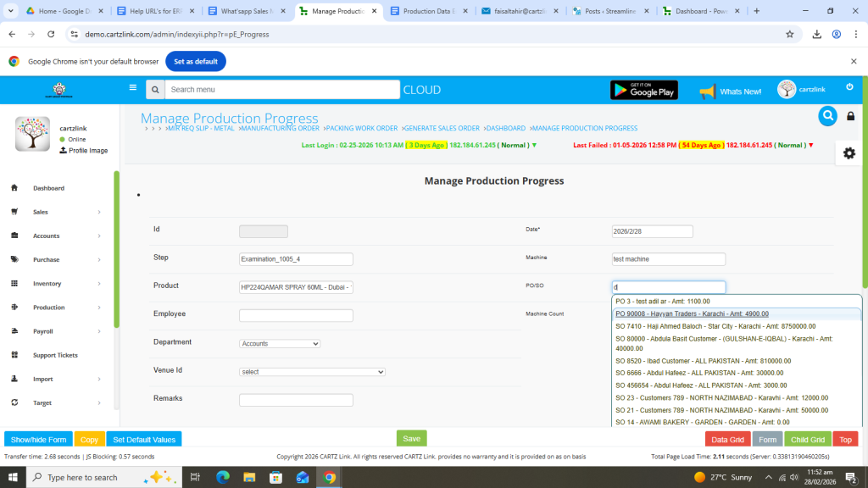This screenshot has width=868, height=488.
Task: Click the Show/hide Form button
Action: [x=38, y=440]
